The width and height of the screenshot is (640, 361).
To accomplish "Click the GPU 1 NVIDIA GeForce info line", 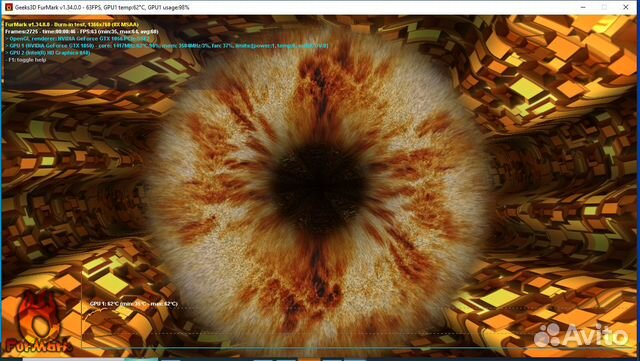I will point(167,46).
